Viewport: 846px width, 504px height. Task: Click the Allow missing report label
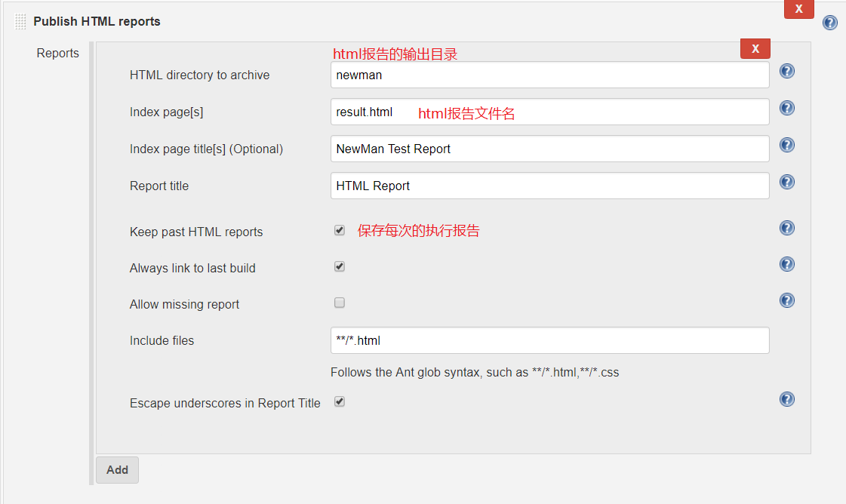pyautogui.click(x=185, y=304)
